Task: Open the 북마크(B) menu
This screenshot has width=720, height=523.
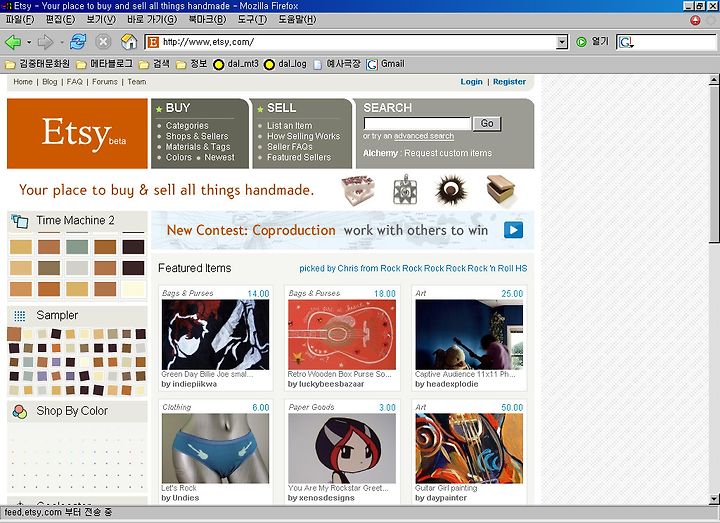Action: pyautogui.click(x=207, y=20)
